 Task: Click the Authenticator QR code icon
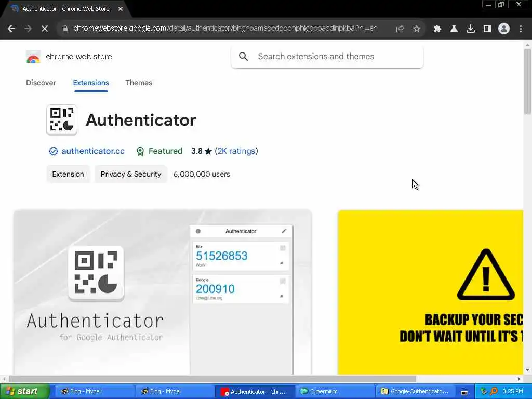[62, 120]
